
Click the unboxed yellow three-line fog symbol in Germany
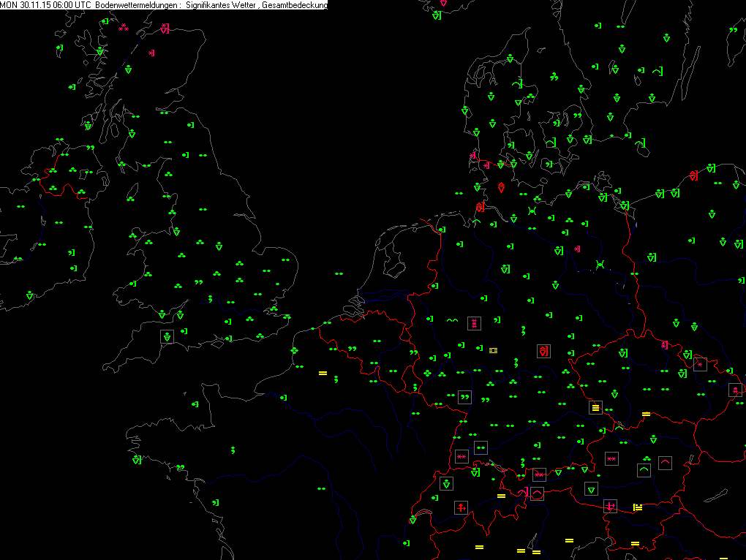coord(494,350)
